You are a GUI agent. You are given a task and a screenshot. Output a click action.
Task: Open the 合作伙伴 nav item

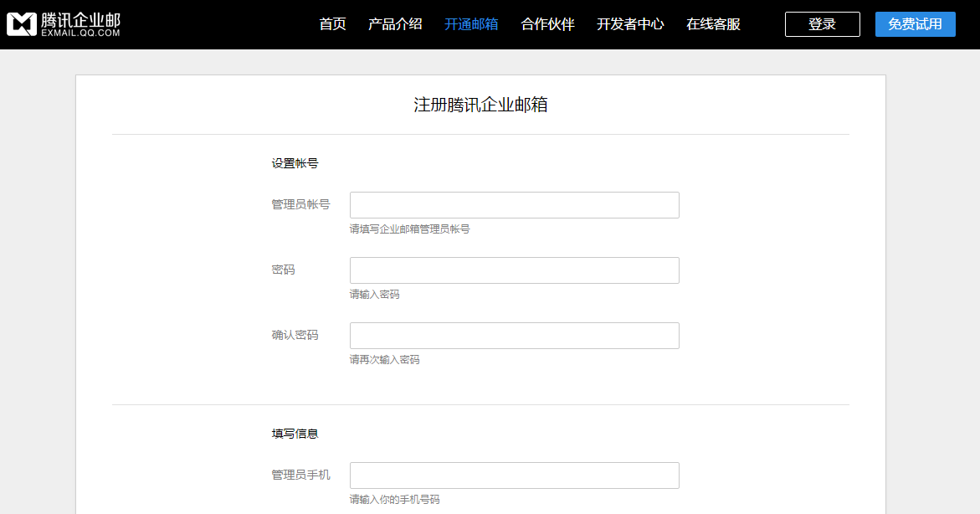(x=547, y=24)
